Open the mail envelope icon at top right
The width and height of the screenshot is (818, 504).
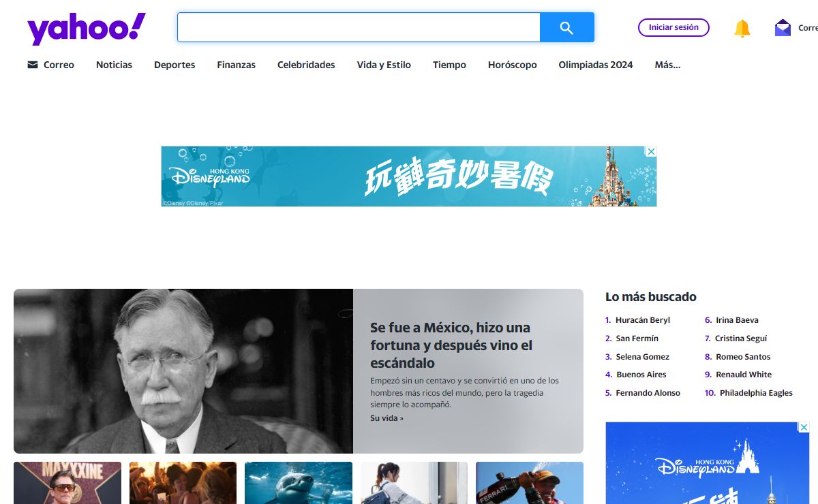783,28
